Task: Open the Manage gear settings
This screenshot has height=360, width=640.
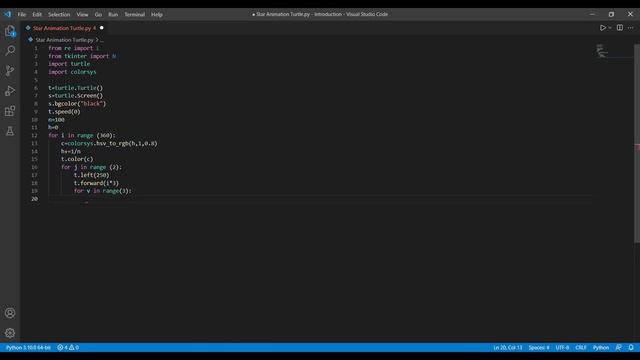Action: pos(10,333)
